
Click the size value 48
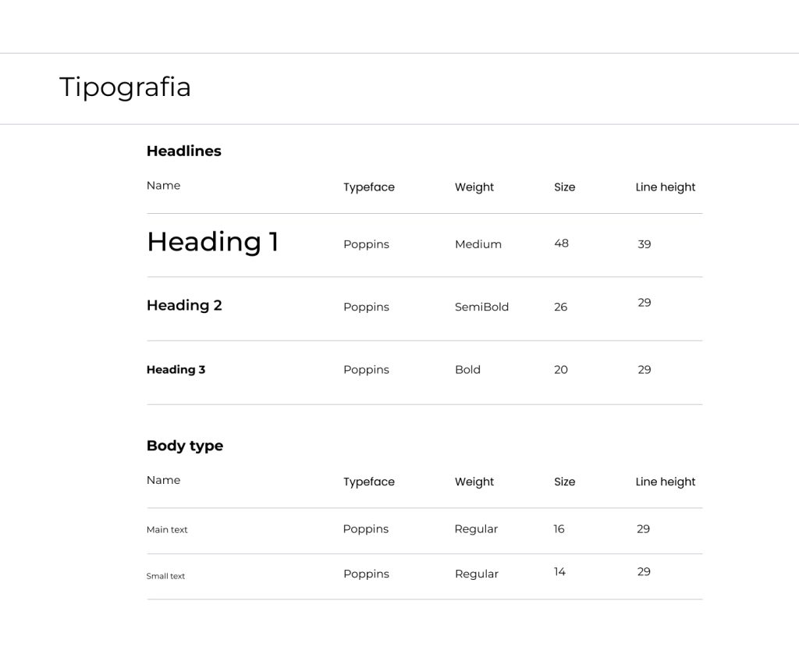point(561,244)
